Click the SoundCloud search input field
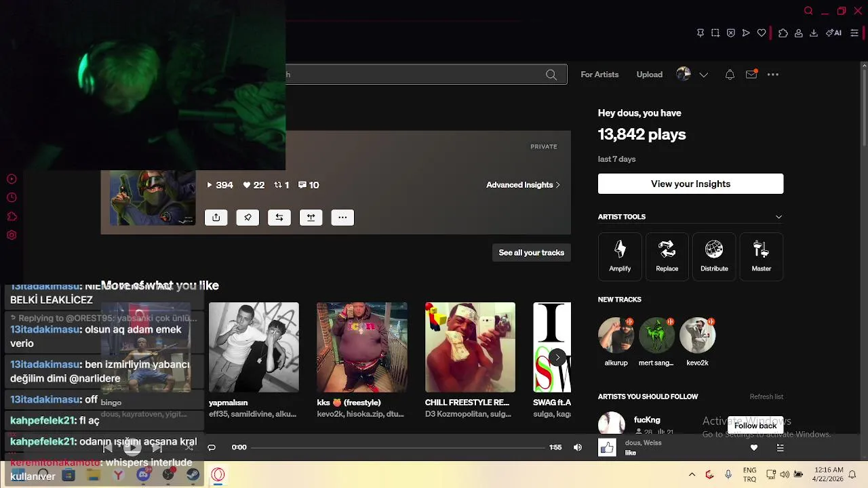 coord(426,75)
